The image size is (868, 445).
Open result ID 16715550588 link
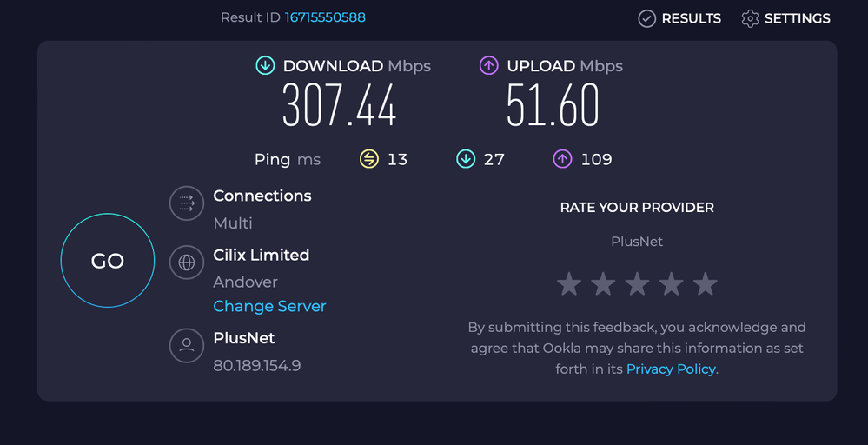(325, 17)
